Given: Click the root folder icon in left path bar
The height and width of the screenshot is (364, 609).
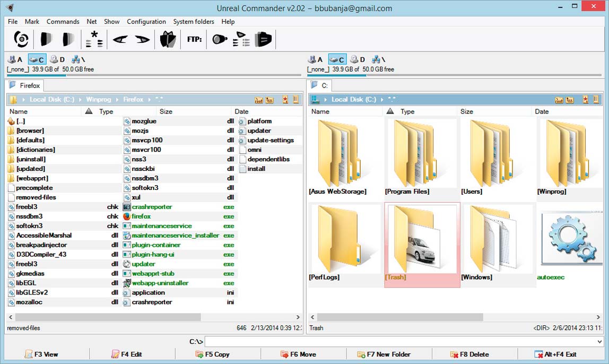Looking at the screenshot, I should 259,100.
